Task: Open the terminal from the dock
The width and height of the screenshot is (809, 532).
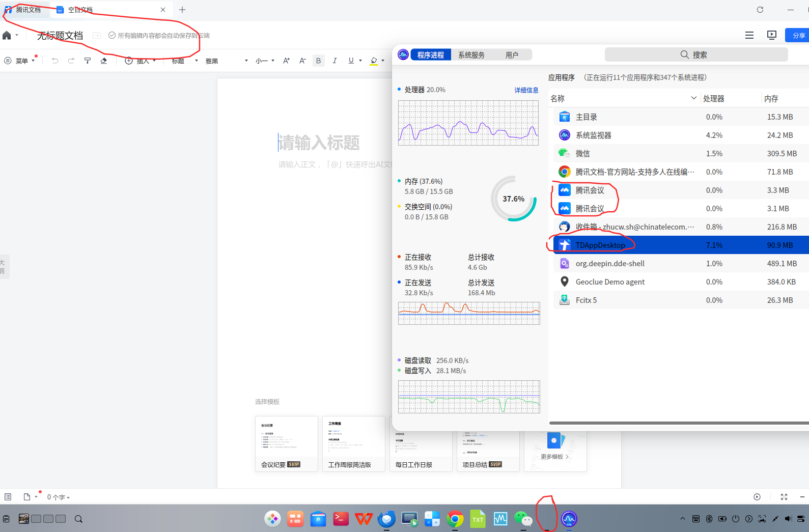Action: coord(341,519)
